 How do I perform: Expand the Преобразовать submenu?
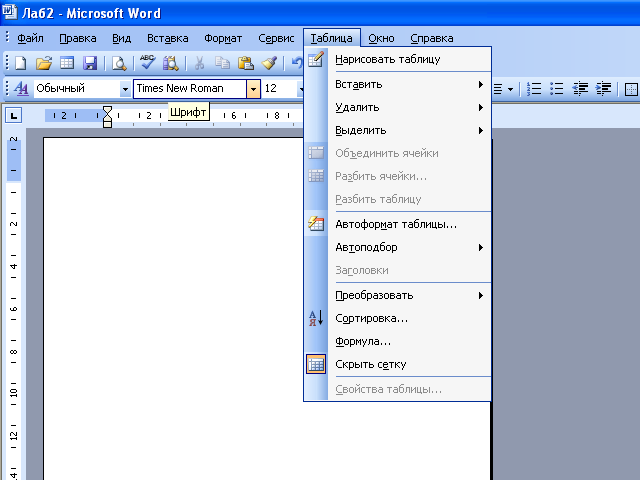click(397, 295)
